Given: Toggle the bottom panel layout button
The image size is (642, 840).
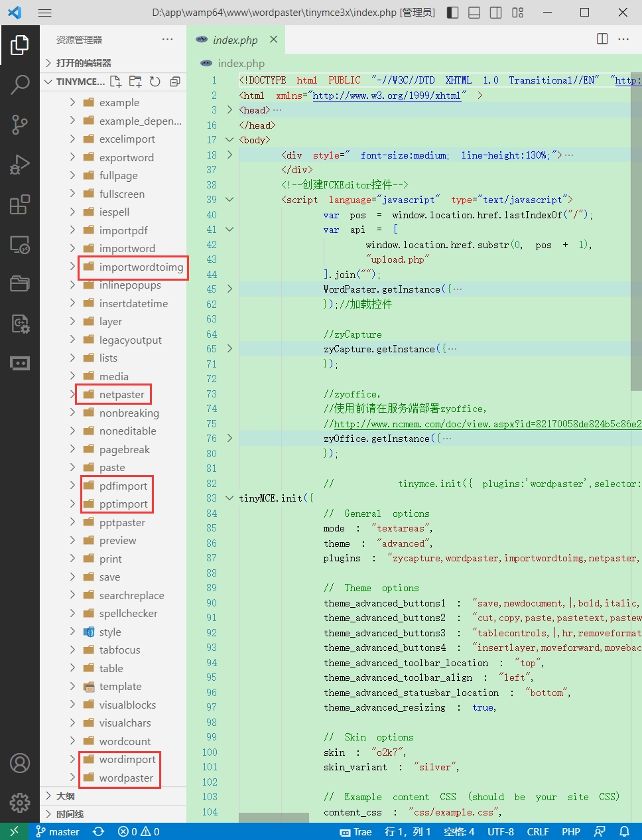Looking at the screenshot, I should pos(474,13).
